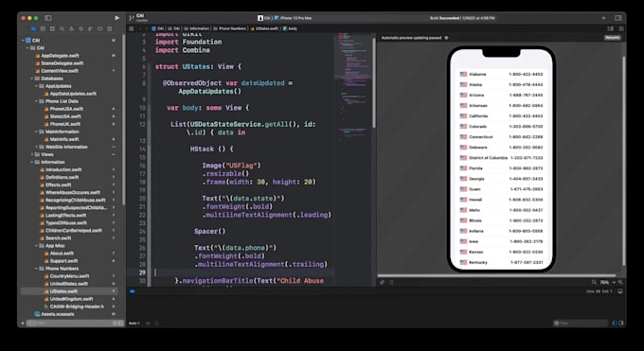This screenshot has height=351, width=644.
Task: Open the editor options icon
Action: (x=611, y=28)
